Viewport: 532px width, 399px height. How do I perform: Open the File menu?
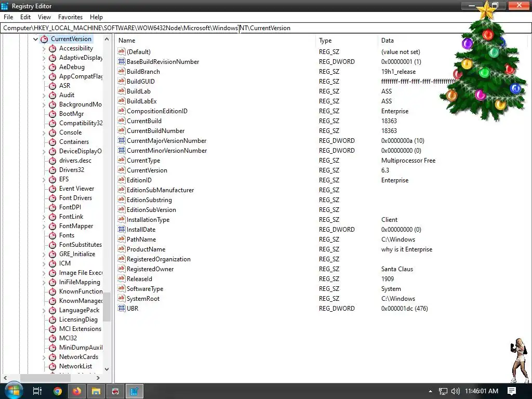[x=8, y=17]
